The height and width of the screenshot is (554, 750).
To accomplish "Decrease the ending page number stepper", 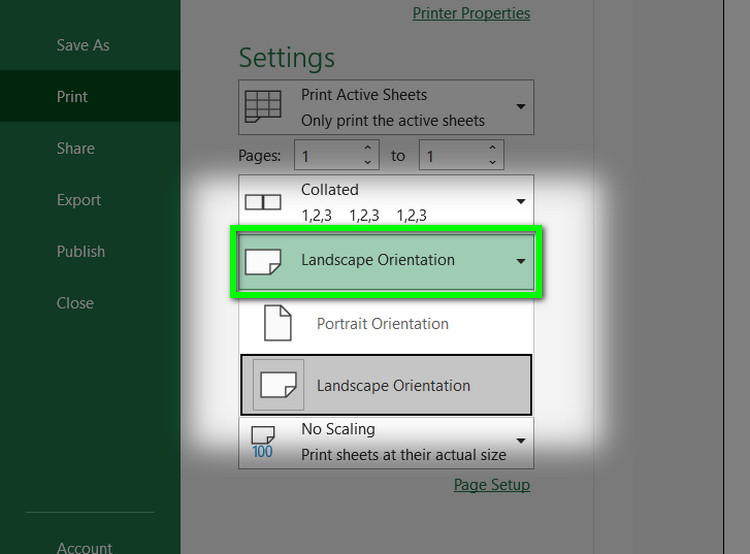I will (x=491, y=162).
